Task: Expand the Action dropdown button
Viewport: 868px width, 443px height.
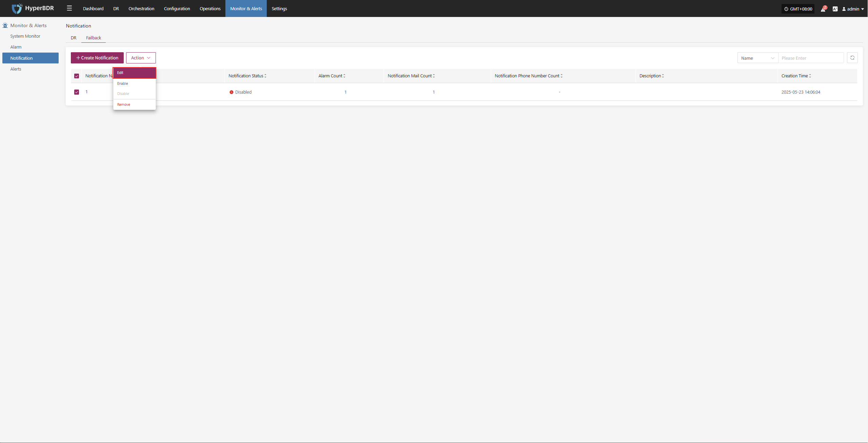Action: click(x=141, y=58)
